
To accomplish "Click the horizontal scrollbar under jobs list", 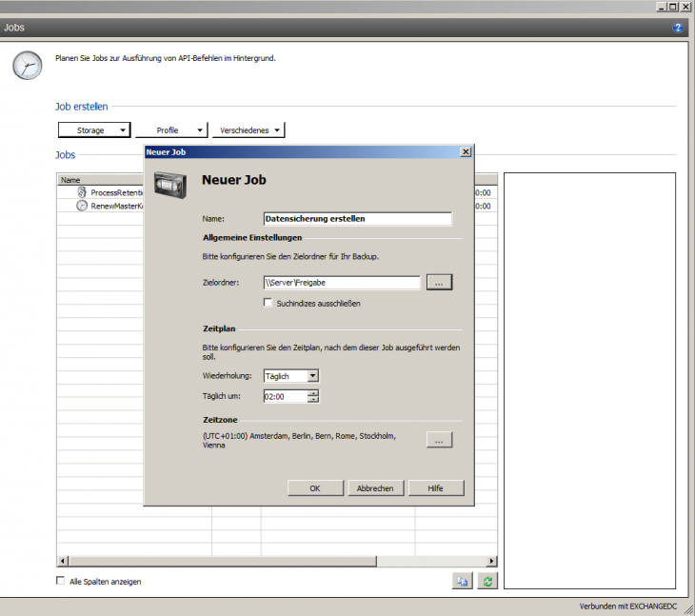I will pyautogui.click(x=276, y=562).
